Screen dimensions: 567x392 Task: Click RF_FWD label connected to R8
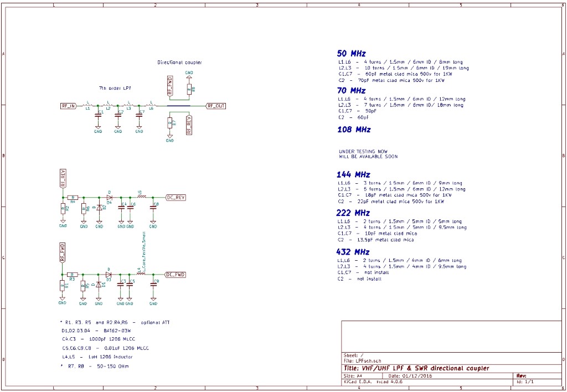(169, 86)
